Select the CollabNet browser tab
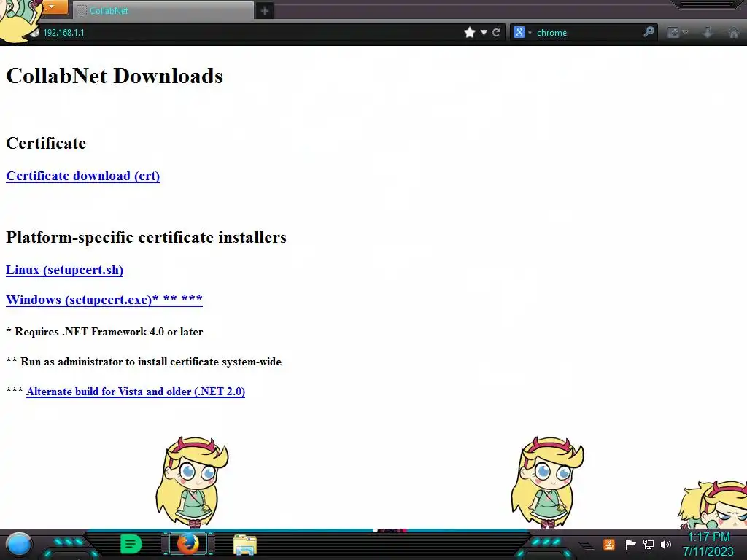This screenshot has width=747, height=560. click(x=163, y=10)
